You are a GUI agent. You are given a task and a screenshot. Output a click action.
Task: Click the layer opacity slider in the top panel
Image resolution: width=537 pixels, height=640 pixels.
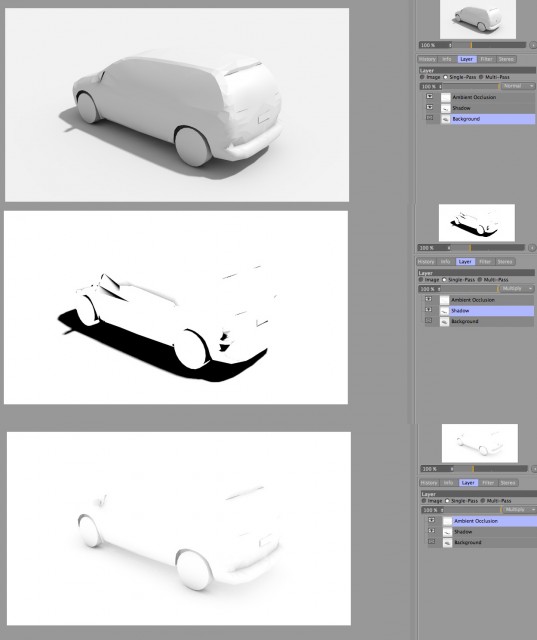pyautogui.click(x=471, y=86)
